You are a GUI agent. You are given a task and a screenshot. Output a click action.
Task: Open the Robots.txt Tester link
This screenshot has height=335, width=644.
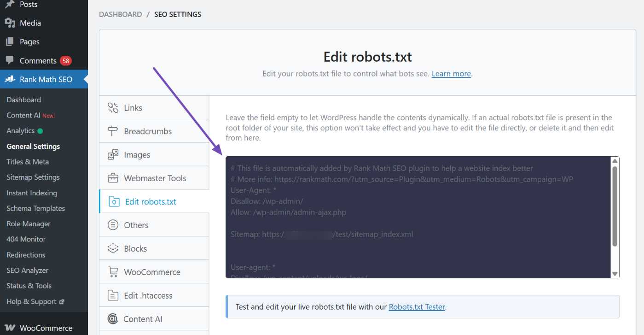pyautogui.click(x=416, y=306)
